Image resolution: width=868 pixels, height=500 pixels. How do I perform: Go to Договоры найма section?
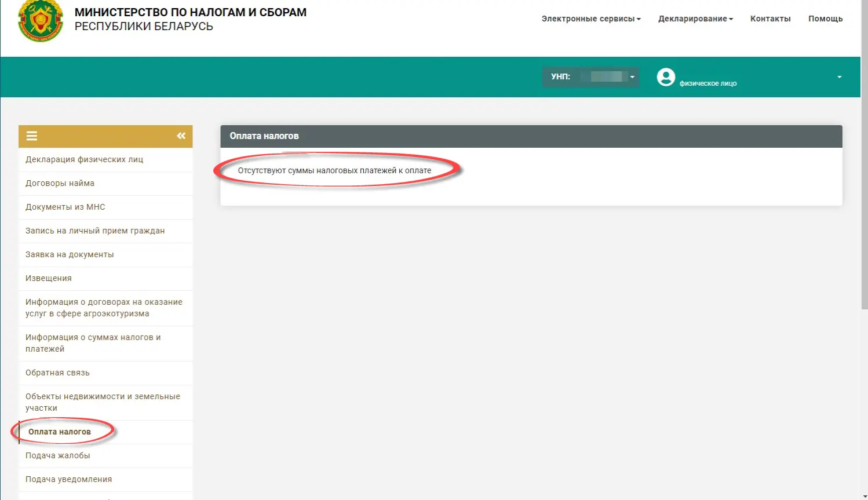tap(105, 183)
